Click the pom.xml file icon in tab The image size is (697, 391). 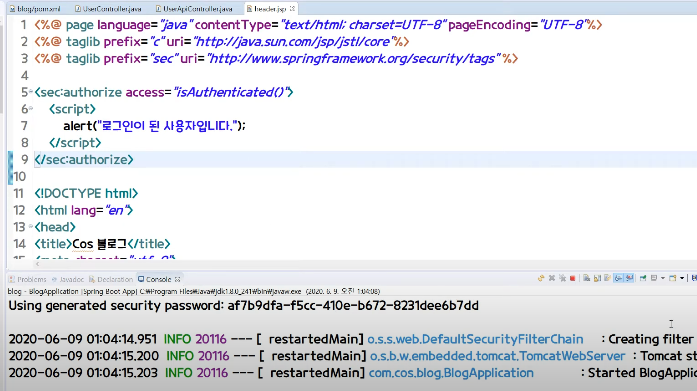[x=12, y=9]
